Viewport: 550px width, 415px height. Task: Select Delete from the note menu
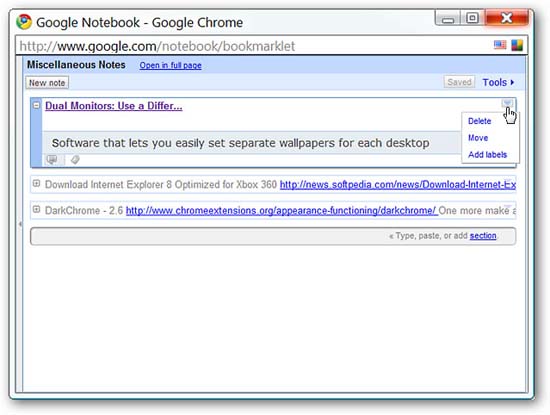tap(479, 121)
